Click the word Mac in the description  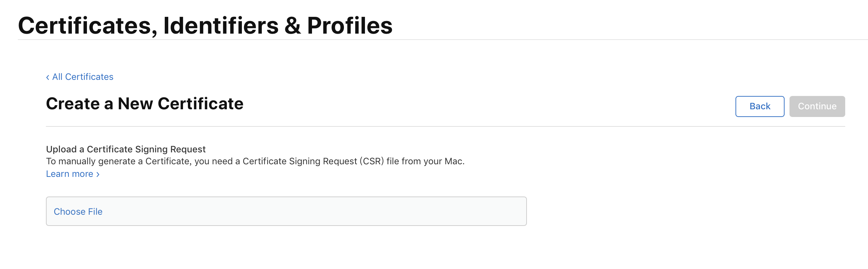(x=453, y=161)
